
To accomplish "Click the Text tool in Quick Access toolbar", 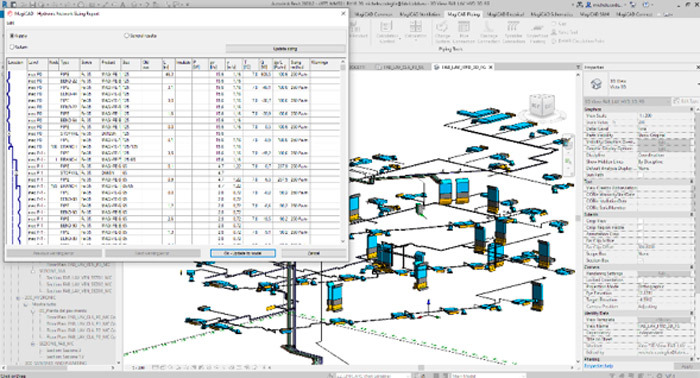I will pyautogui.click(x=123, y=4).
